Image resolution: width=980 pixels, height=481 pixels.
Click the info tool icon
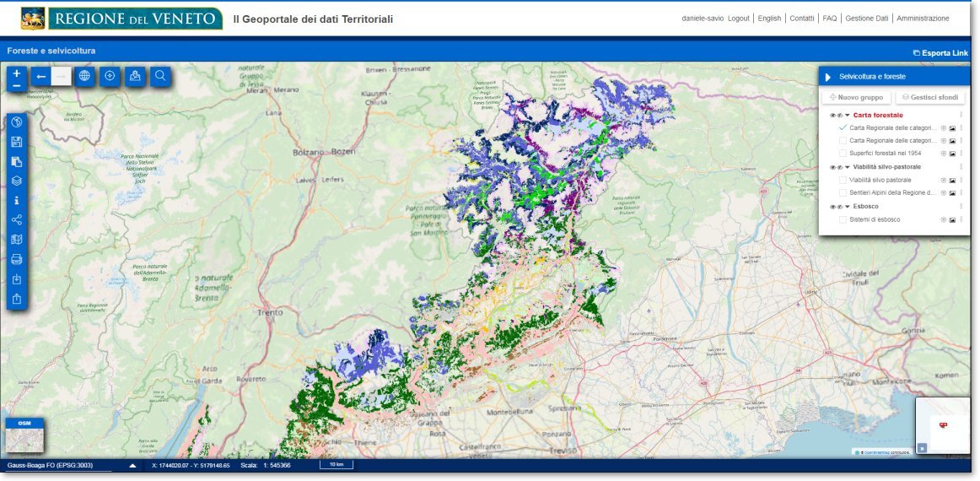[17, 201]
